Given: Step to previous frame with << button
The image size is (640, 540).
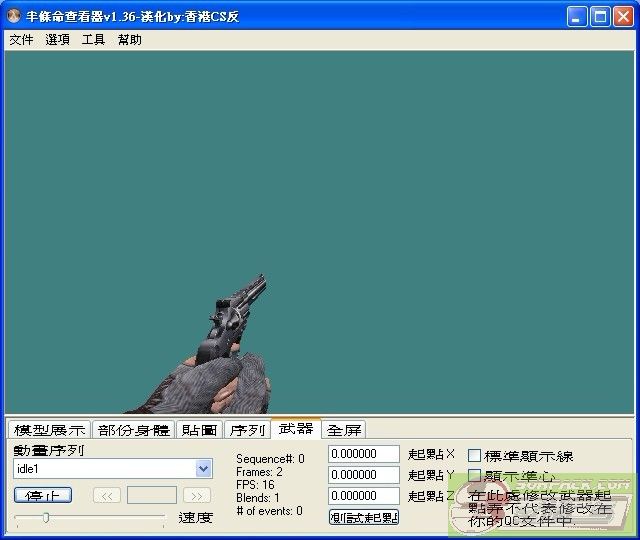Looking at the screenshot, I should 107,495.
